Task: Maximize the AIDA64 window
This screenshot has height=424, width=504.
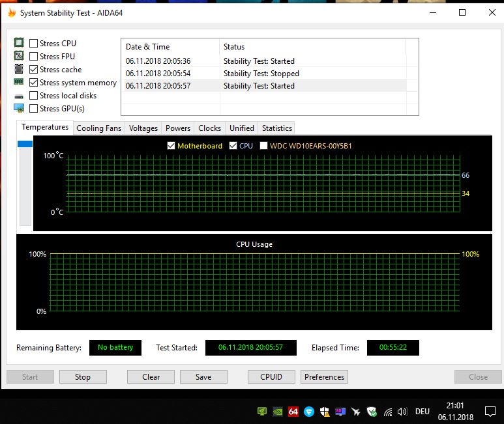Action: [462, 12]
